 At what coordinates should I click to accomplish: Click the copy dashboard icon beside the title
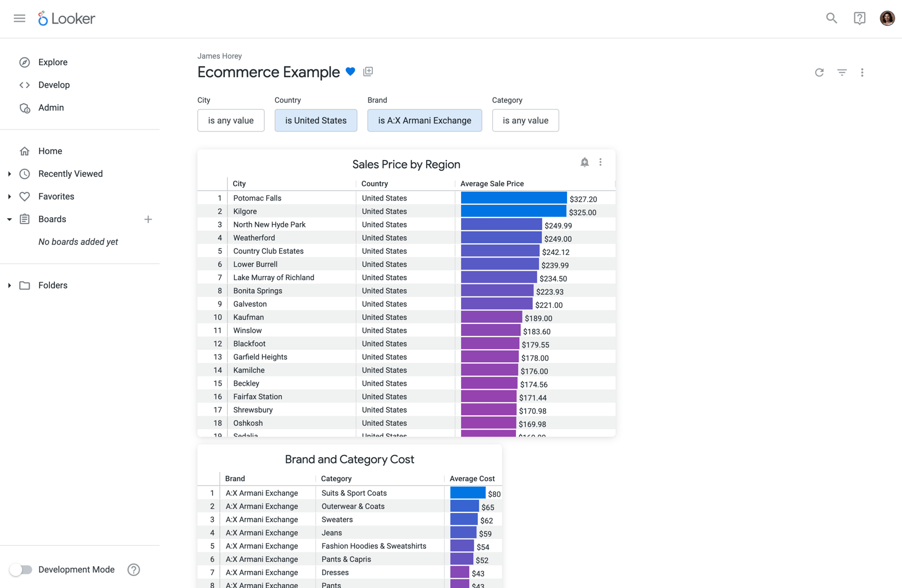[368, 71]
